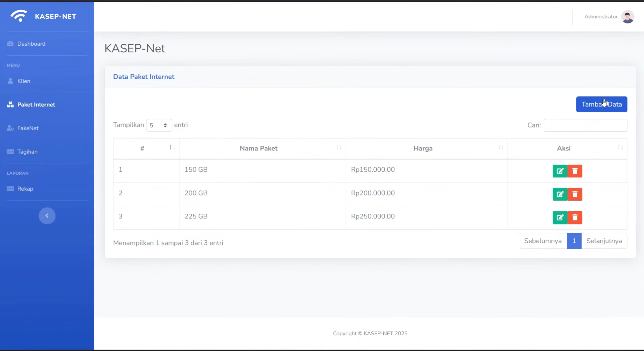Delete the 225 GB package
The image size is (644, 351).
click(575, 217)
